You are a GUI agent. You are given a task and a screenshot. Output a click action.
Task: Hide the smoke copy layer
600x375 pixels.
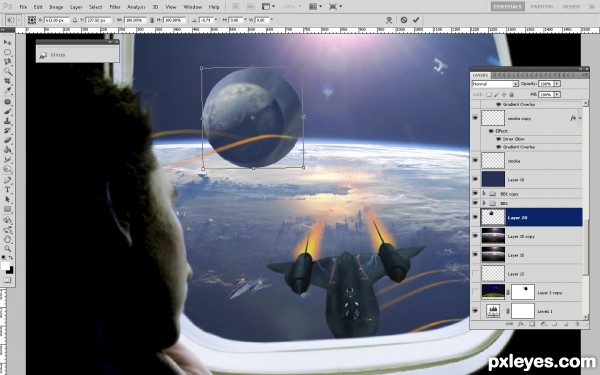coord(475,118)
